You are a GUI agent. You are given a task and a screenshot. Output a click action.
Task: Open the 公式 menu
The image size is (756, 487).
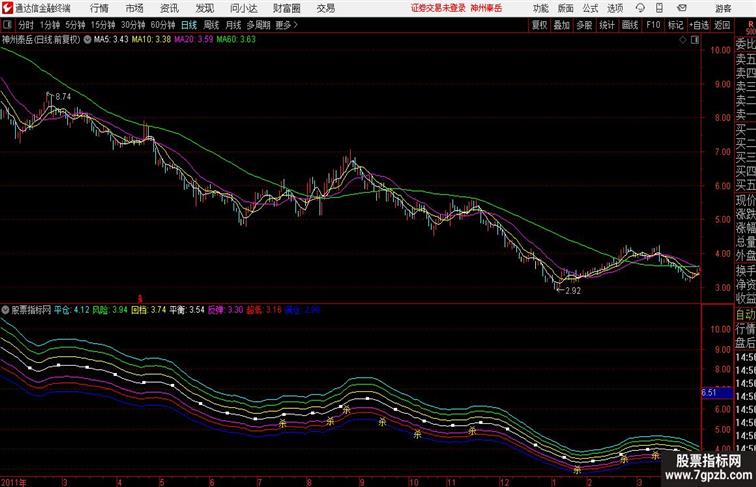(x=590, y=8)
